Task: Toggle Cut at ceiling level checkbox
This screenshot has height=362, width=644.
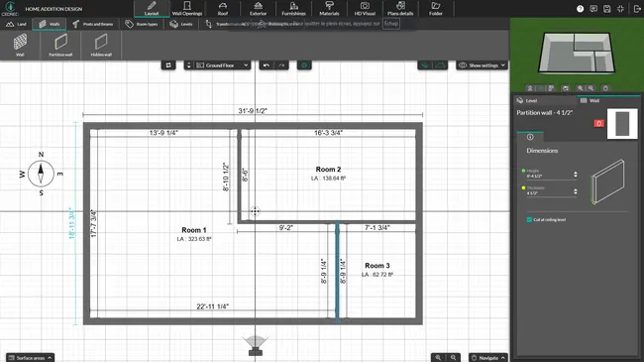Action: pos(529,219)
